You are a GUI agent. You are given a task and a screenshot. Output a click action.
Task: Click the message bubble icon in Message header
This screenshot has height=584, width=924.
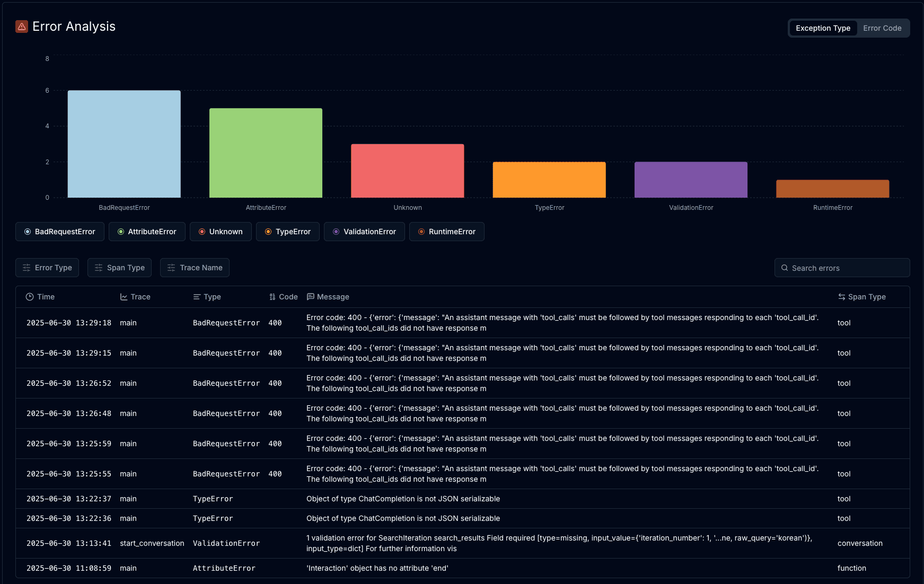coord(311,297)
